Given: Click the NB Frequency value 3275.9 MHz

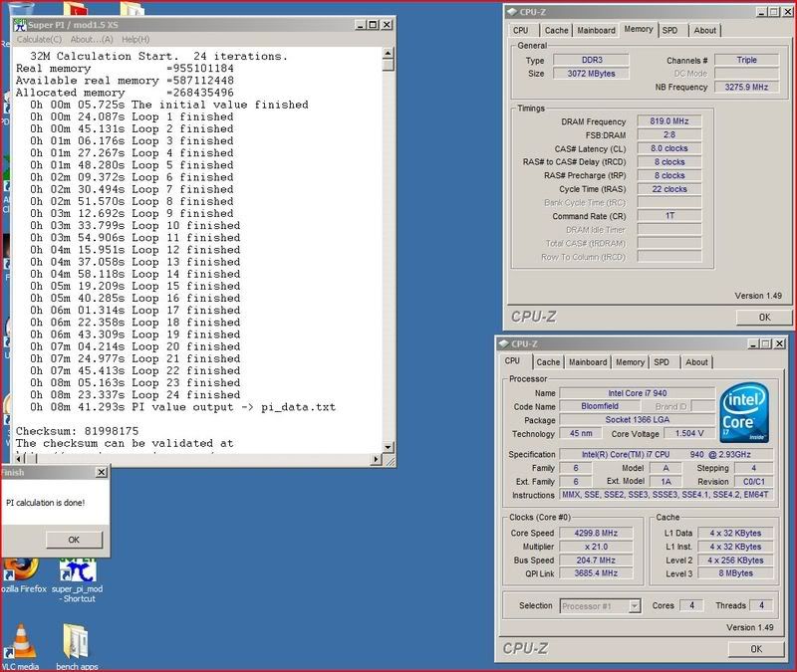Looking at the screenshot, I should (x=746, y=87).
